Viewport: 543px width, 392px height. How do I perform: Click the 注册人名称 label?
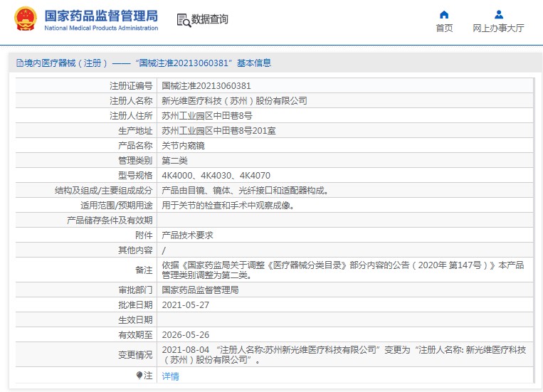[x=131, y=101]
